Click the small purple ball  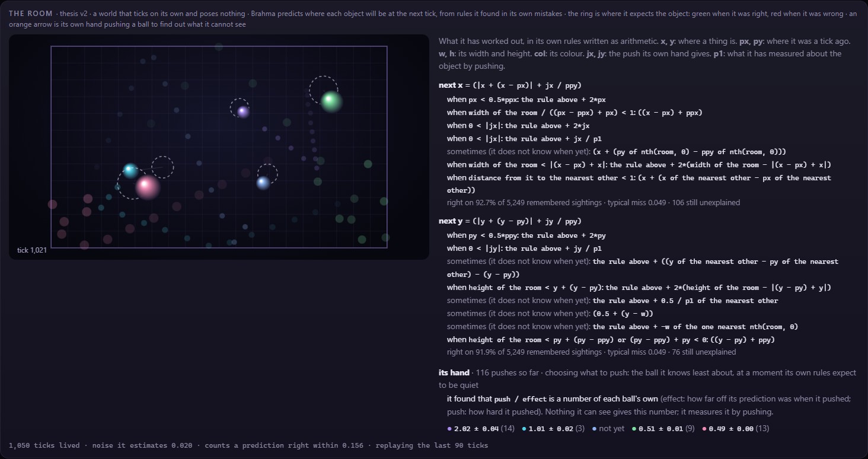pyautogui.click(x=242, y=111)
